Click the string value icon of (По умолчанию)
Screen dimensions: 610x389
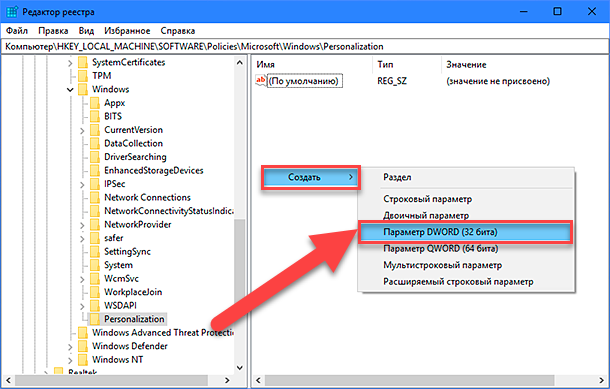click(260, 81)
